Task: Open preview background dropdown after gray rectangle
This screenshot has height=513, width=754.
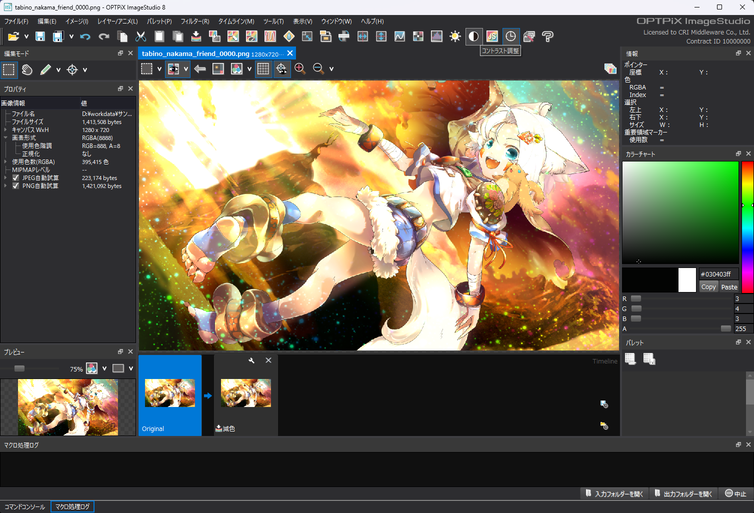Action: (131, 368)
